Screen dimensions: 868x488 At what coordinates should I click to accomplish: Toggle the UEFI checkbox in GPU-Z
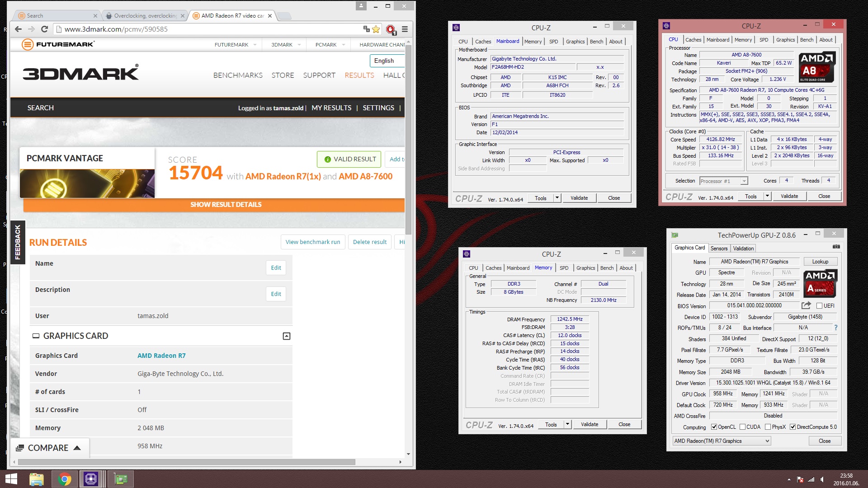pos(819,306)
